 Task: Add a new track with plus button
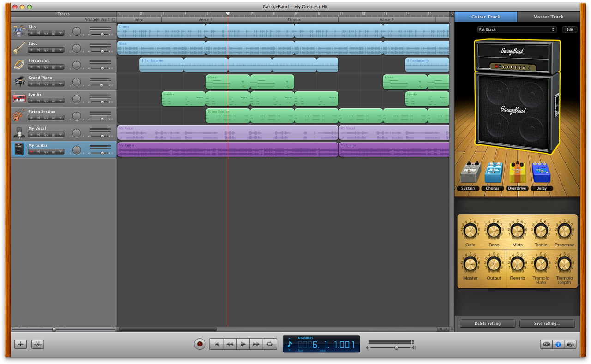[20, 344]
